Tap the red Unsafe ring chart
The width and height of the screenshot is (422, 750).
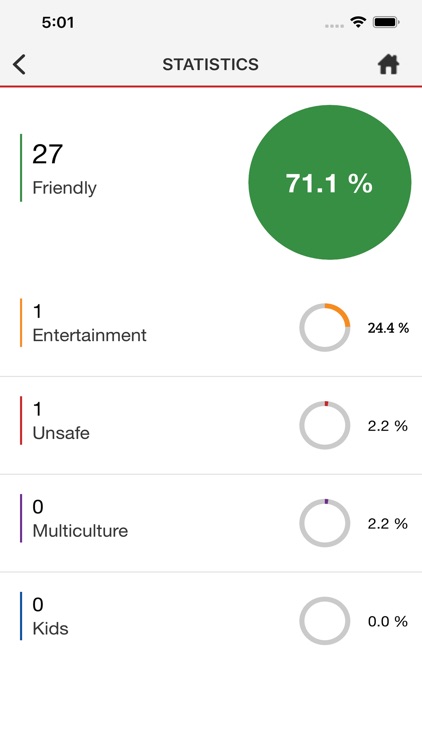tap(325, 425)
